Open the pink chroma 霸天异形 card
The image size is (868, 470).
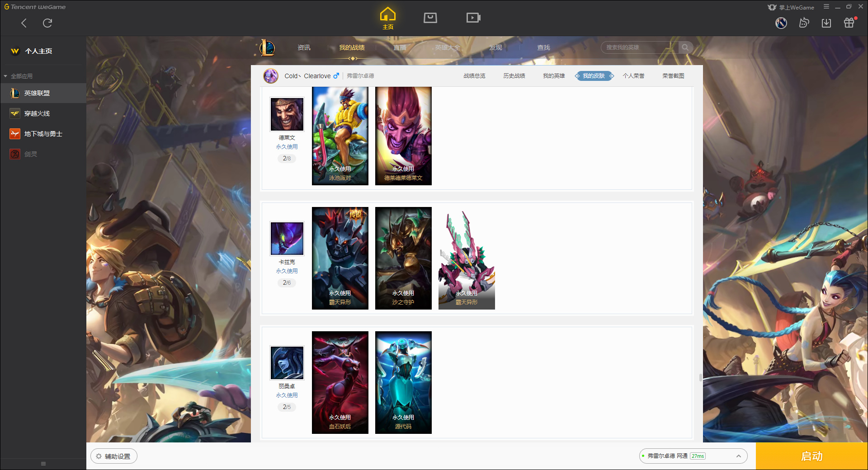467,258
